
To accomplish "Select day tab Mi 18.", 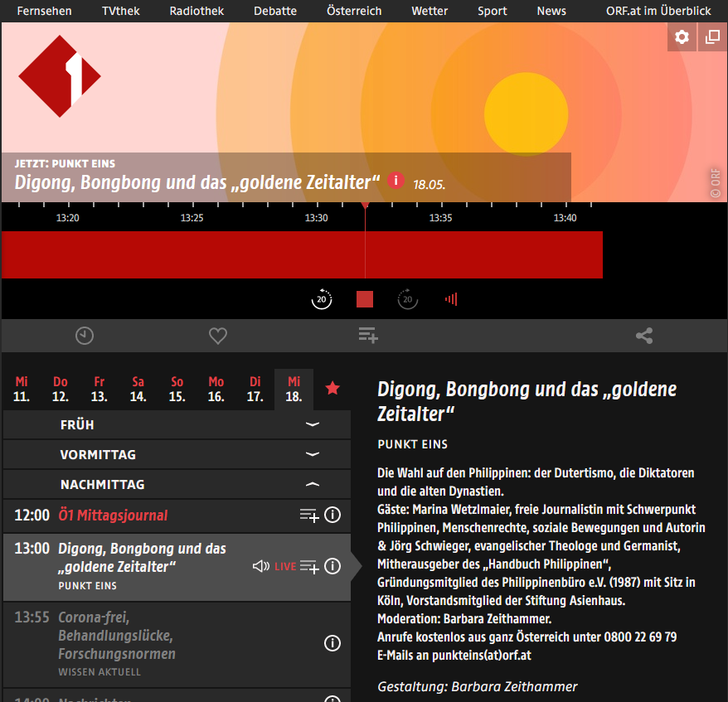I will (x=294, y=389).
